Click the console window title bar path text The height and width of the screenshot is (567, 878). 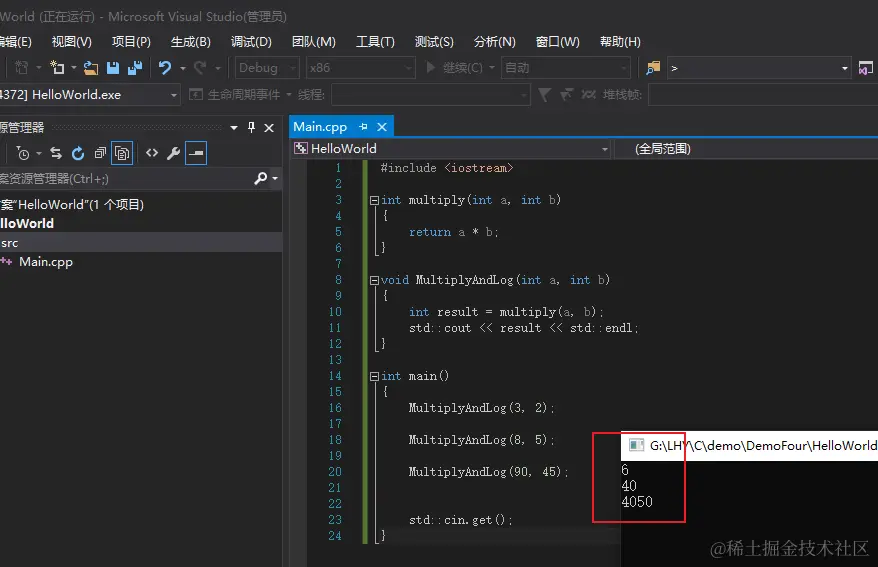(x=763, y=446)
